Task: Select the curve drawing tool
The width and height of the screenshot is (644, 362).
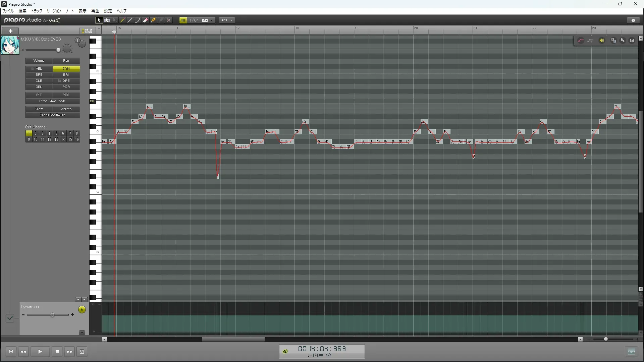Action: tap(138, 20)
